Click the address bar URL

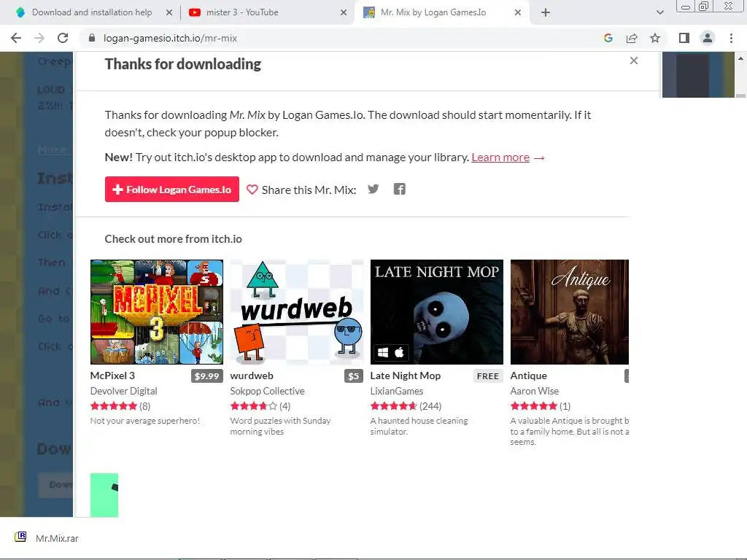pos(170,38)
